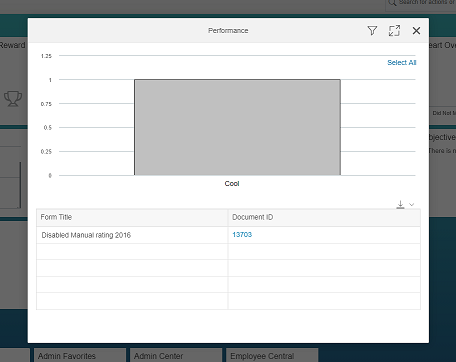Select the Cool bar in the chart
The height and width of the screenshot is (362, 456).
click(x=237, y=127)
